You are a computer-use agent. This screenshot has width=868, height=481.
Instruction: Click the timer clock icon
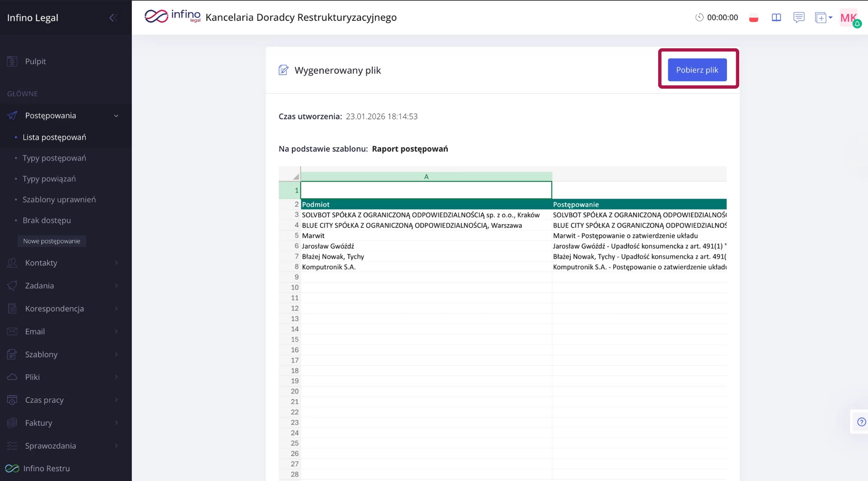click(699, 17)
